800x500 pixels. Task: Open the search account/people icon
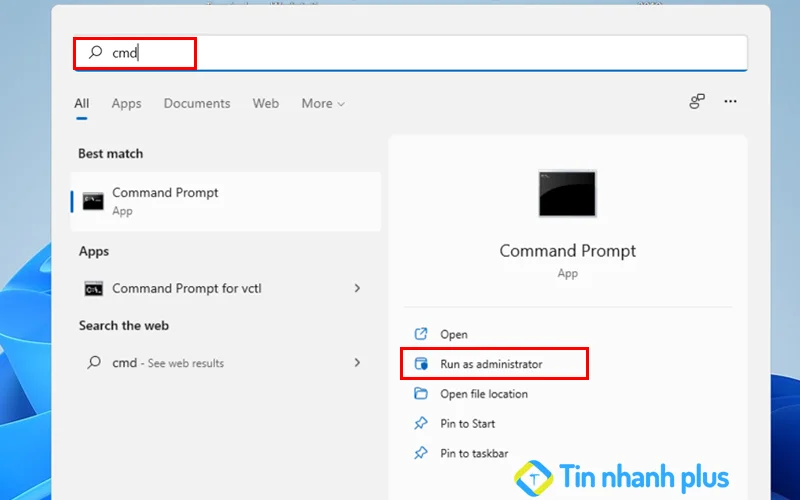(697, 101)
